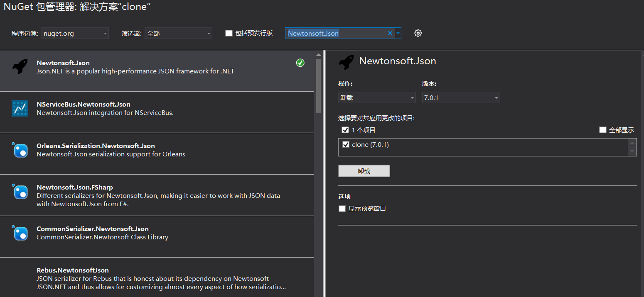Click the CommonSerializer.Newtonsoft.Json package icon
Viewport: 644px width, 297px height.
click(x=20, y=233)
